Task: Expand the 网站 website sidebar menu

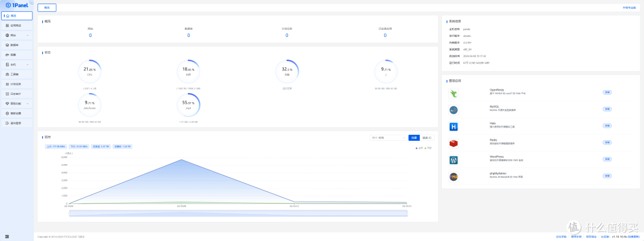Action: click(x=17, y=35)
